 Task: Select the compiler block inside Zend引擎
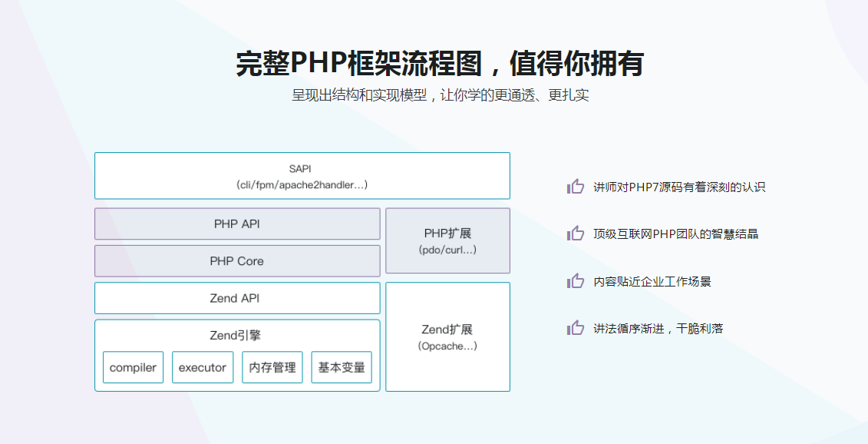(133, 367)
